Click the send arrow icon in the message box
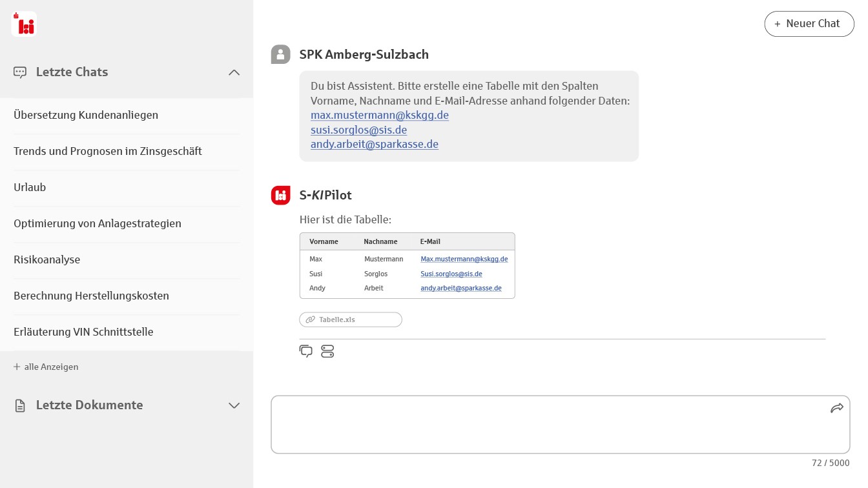 pyautogui.click(x=836, y=408)
